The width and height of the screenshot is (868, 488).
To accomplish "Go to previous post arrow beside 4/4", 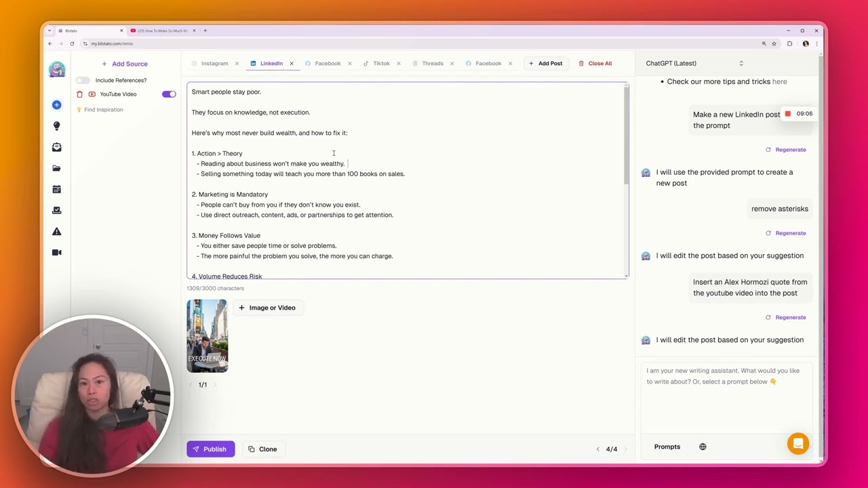I will [x=597, y=449].
